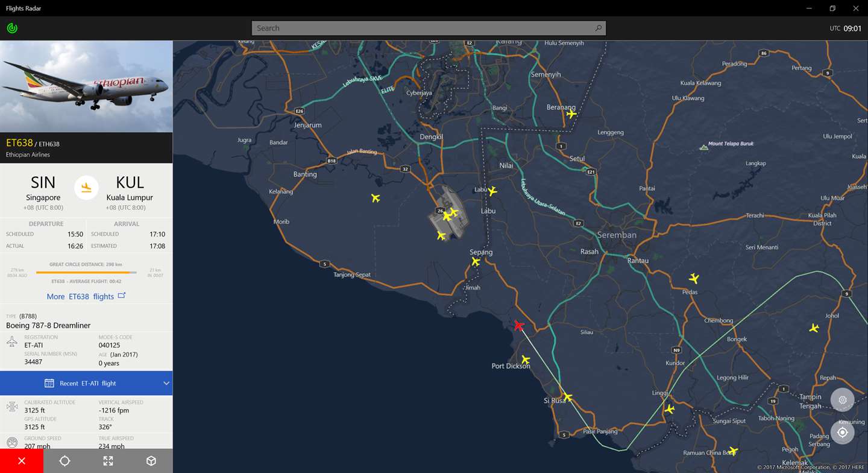Click the vertical airspeed -1216 fpm value
Viewport: 868px width, 473px height.
point(114,410)
